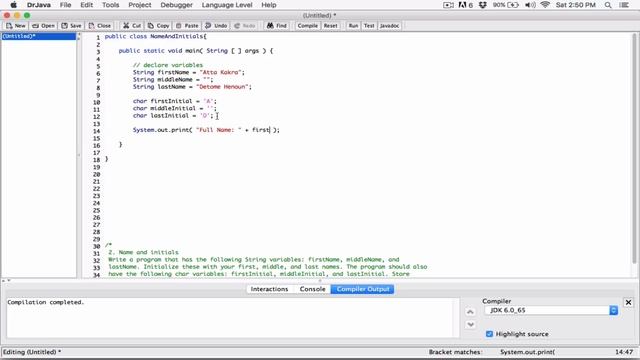Open the Find dialog with binoculars icon
This screenshot has height=360, width=640.
[x=277, y=26]
